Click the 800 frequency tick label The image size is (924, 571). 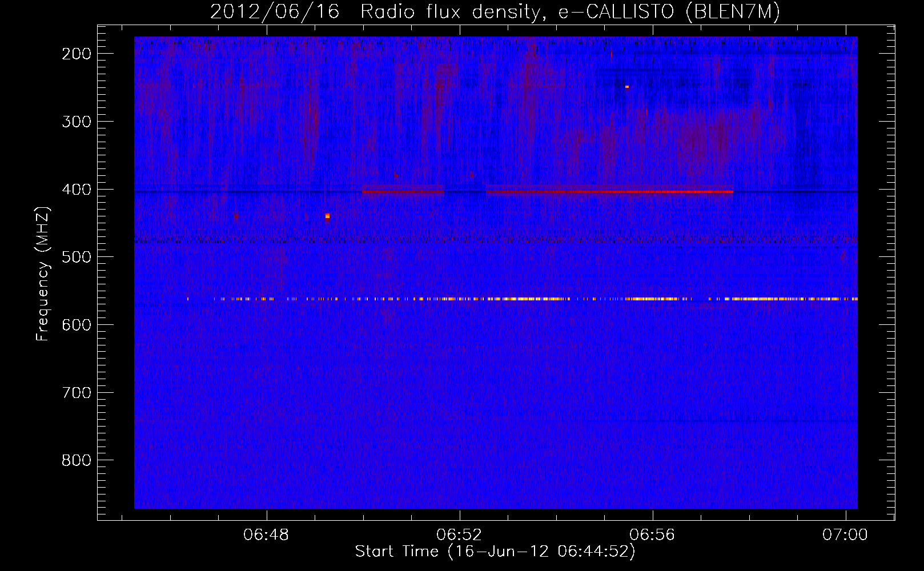click(77, 460)
